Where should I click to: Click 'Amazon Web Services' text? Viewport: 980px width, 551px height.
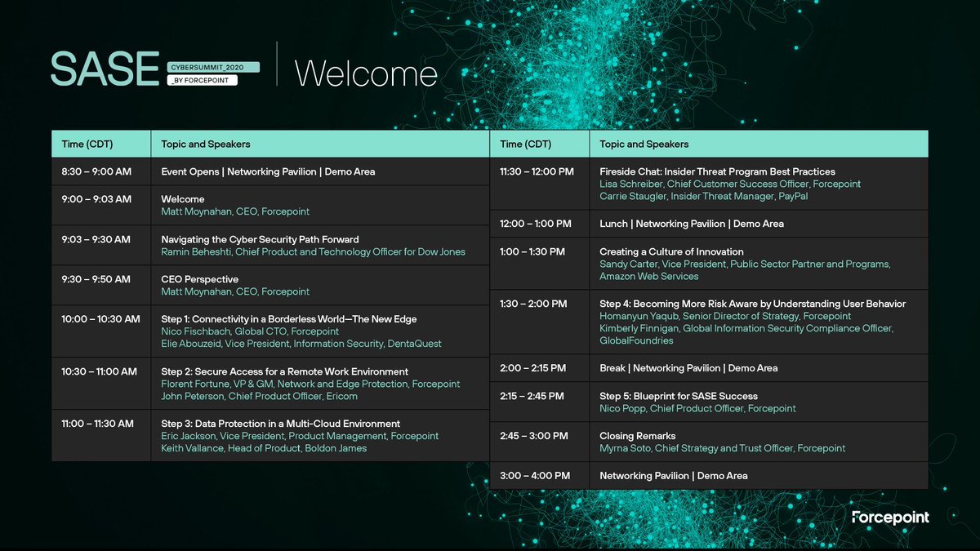[x=649, y=276]
